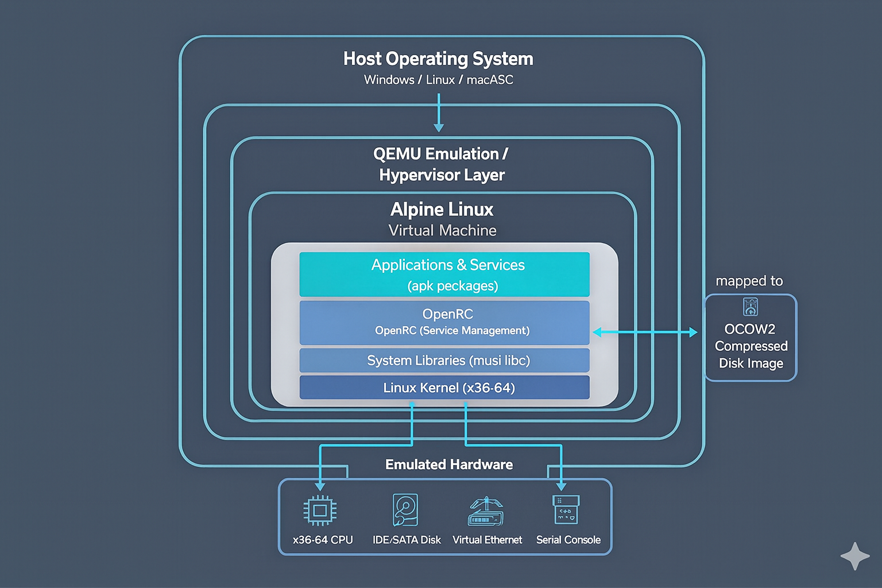Click the sparkle icon in bottom-right corner
The width and height of the screenshot is (882, 588).
[x=854, y=555]
